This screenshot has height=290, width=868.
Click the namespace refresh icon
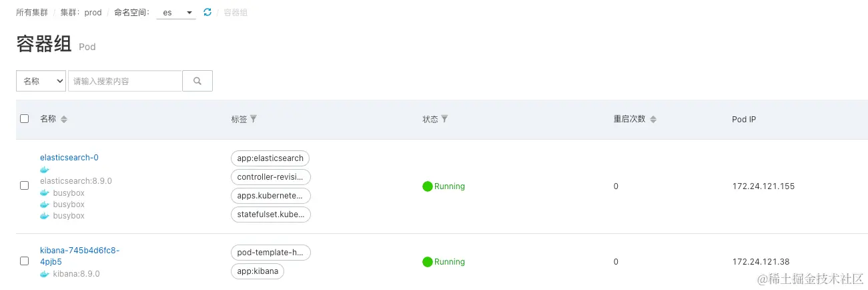207,12
